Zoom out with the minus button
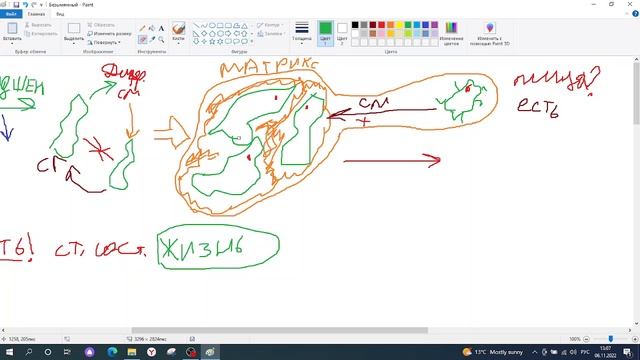This screenshot has width=640, height=360. click(x=586, y=339)
